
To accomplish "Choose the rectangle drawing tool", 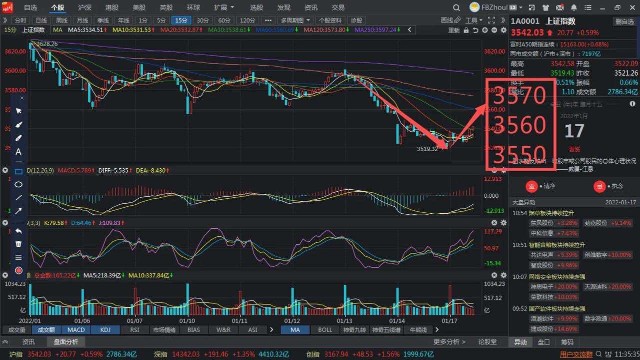I will click(18, 171).
